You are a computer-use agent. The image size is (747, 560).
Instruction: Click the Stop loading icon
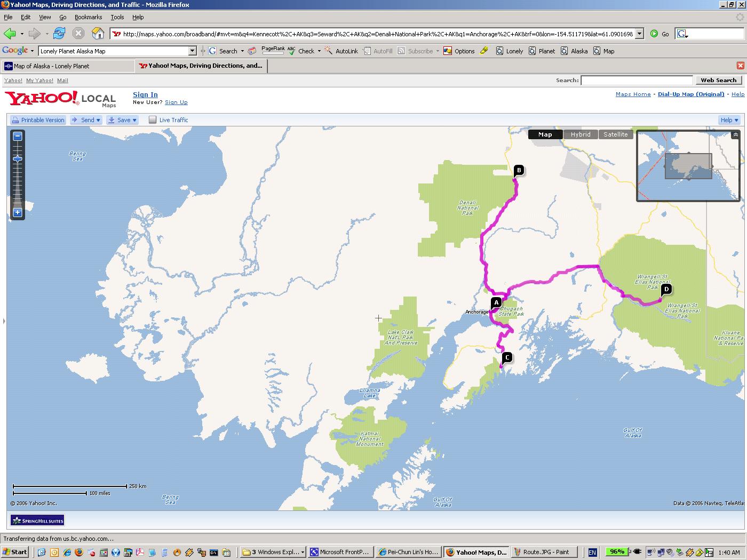click(78, 34)
